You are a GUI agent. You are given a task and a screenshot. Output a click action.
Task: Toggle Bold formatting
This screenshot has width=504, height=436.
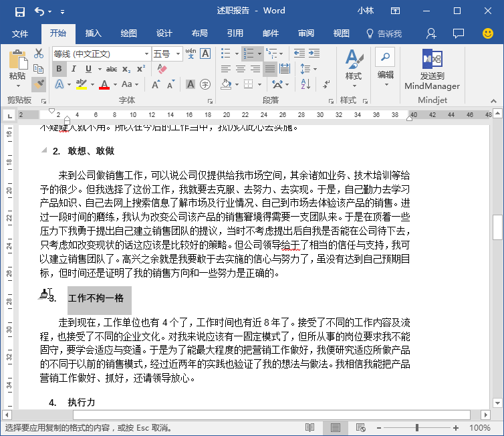(x=59, y=69)
